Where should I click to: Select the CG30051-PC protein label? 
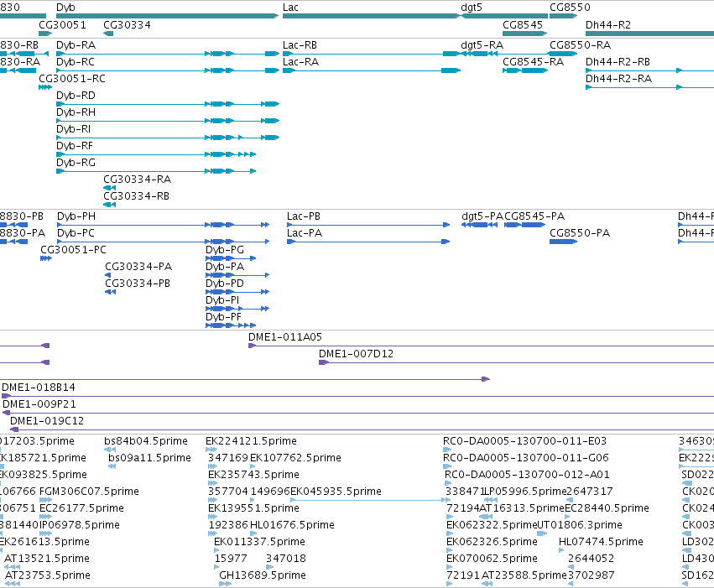pos(73,250)
